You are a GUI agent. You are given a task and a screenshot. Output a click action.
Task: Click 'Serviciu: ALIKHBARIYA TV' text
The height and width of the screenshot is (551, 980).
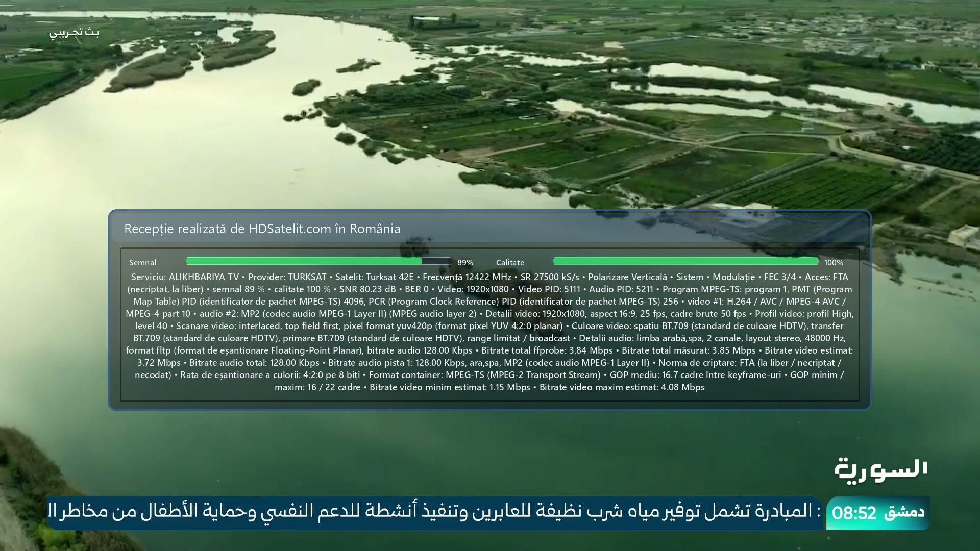click(185, 277)
